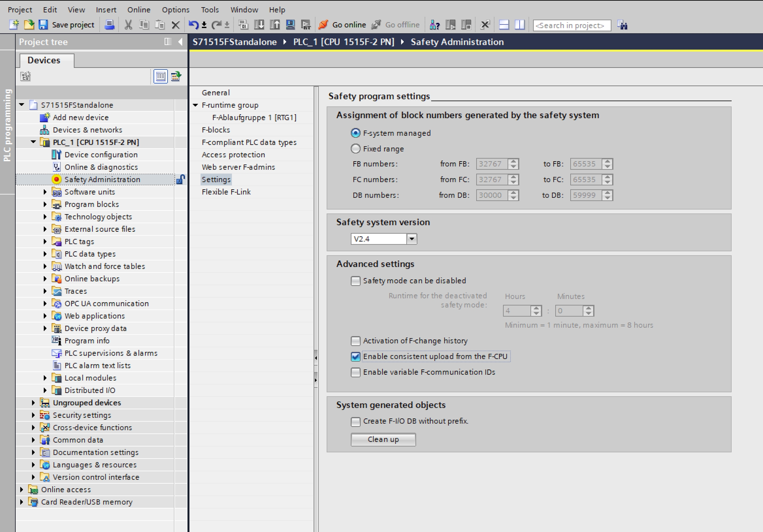This screenshot has width=763, height=532.
Task: Click the Clean up button
Action: click(x=383, y=439)
